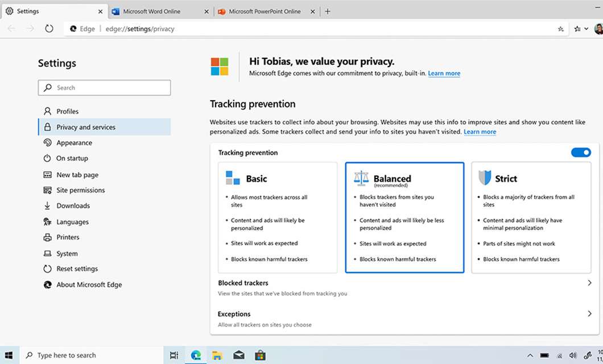603x364 pixels.
Task: Open the Favorites bar icon next to profile
Action: pyautogui.click(x=577, y=28)
